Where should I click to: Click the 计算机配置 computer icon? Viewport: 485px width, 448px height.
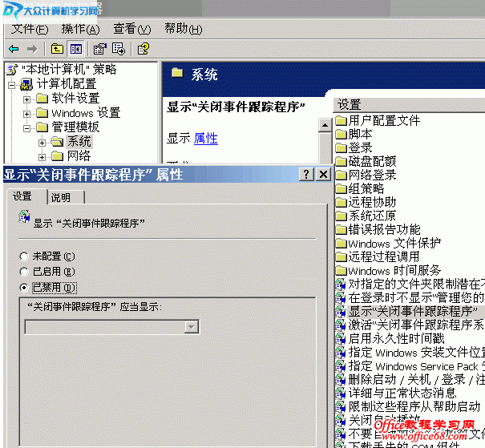(x=26, y=84)
